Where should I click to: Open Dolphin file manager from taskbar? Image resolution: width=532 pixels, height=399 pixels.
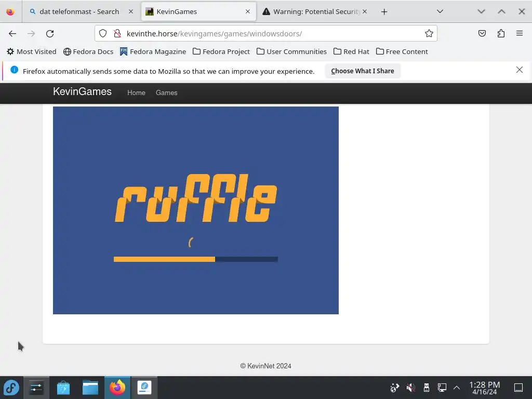90,388
